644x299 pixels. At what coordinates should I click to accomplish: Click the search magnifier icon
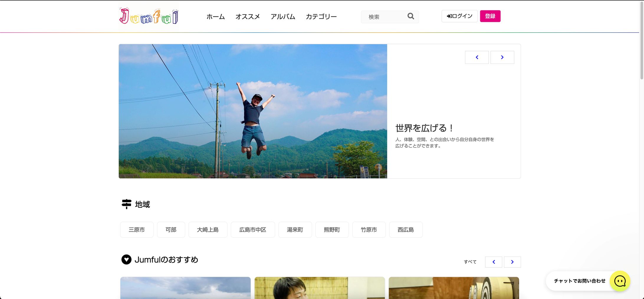pos(411,16)
